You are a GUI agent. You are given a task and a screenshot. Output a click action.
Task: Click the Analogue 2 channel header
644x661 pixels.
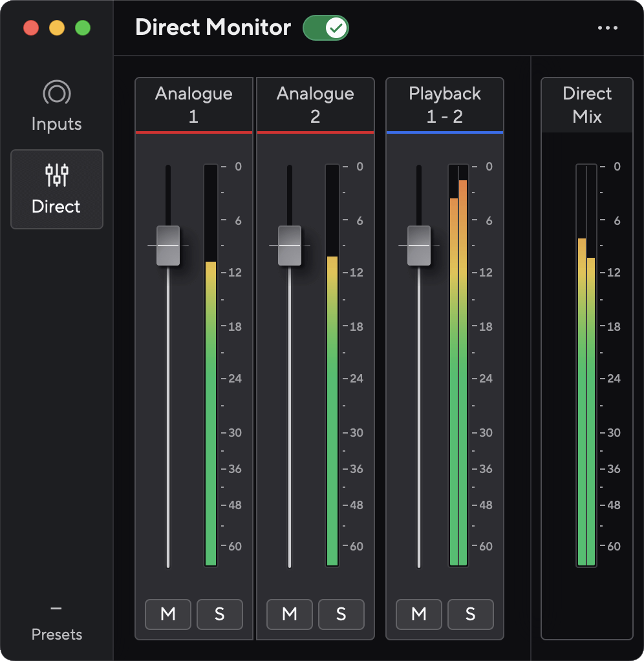(315, 104)
